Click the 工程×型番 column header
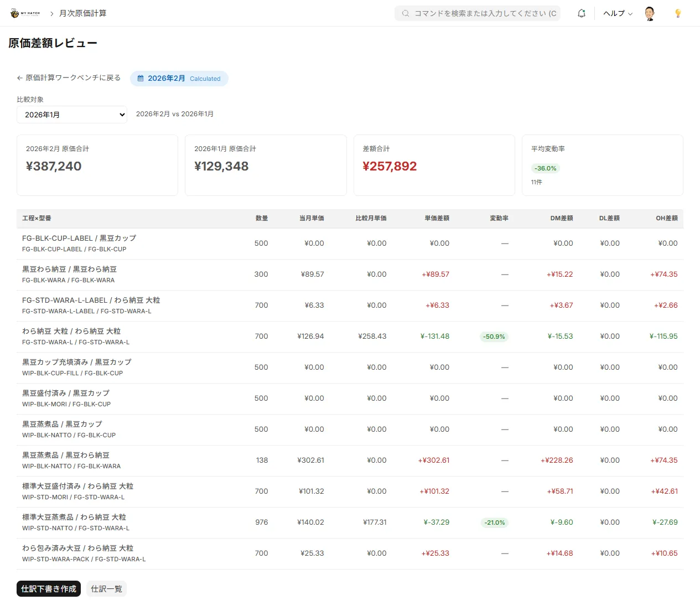The height and width of the screenshot is (605, 700). (x=37, y=218)
